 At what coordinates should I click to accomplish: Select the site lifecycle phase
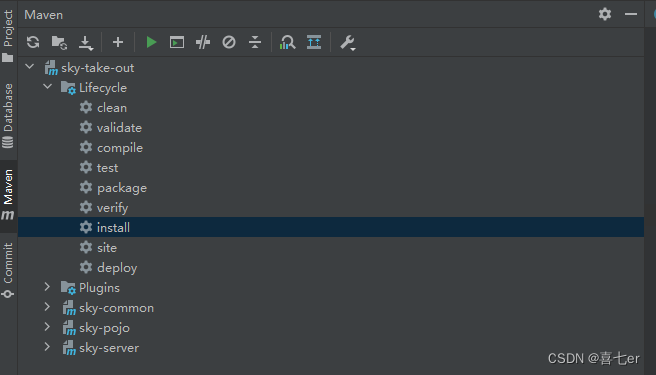point(107,248)
